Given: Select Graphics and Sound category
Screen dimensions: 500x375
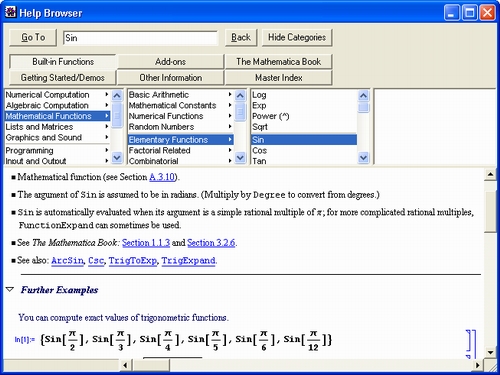Looking at the screenshot, I should [x=57, y=137].
